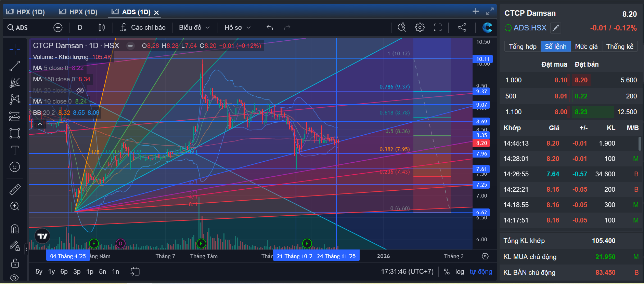This screenshot has width=644, height=284.
Task: Switch to second HPX (1D) tab
Action: (78, 12)
